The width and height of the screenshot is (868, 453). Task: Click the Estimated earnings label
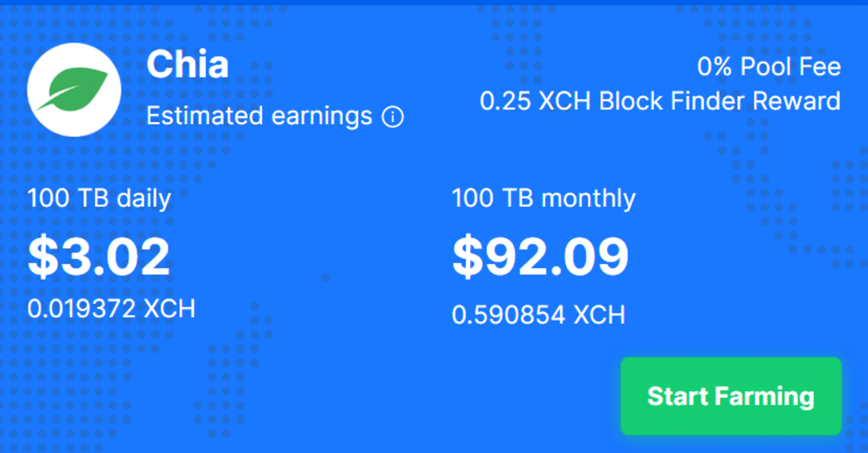pos(259,116)
